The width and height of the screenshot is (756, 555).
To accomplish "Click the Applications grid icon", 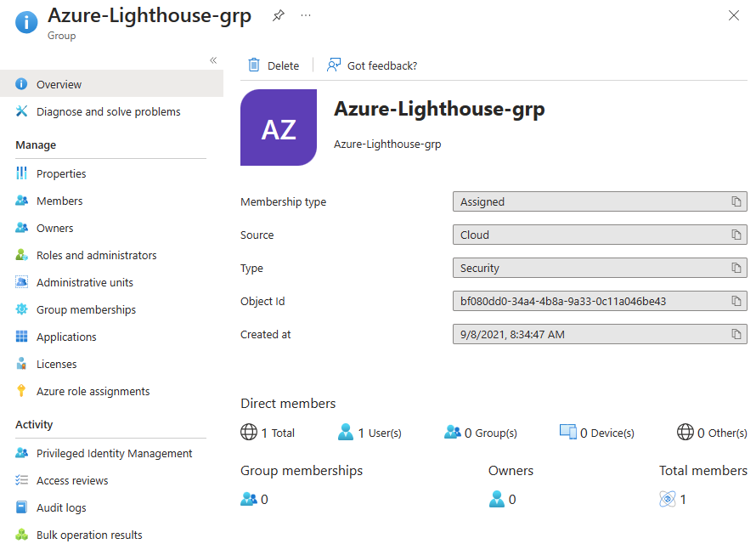I will pyautogui.click(x=22, y=337).
